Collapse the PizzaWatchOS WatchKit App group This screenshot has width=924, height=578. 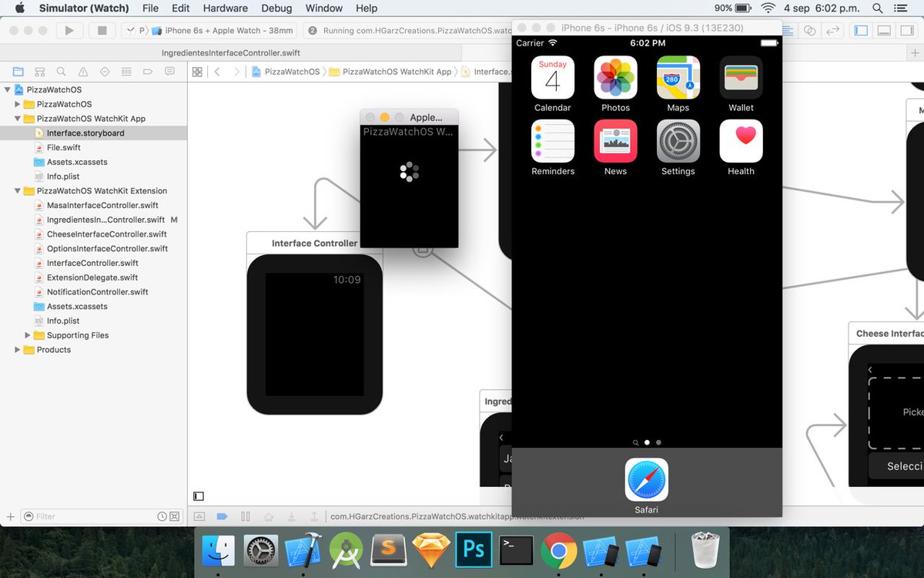coord(18,119)
